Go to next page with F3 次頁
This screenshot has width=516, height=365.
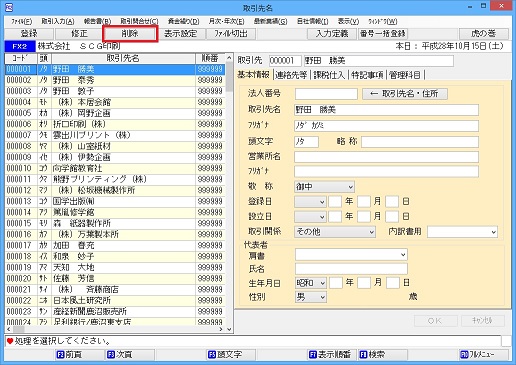tap(130, 354)
